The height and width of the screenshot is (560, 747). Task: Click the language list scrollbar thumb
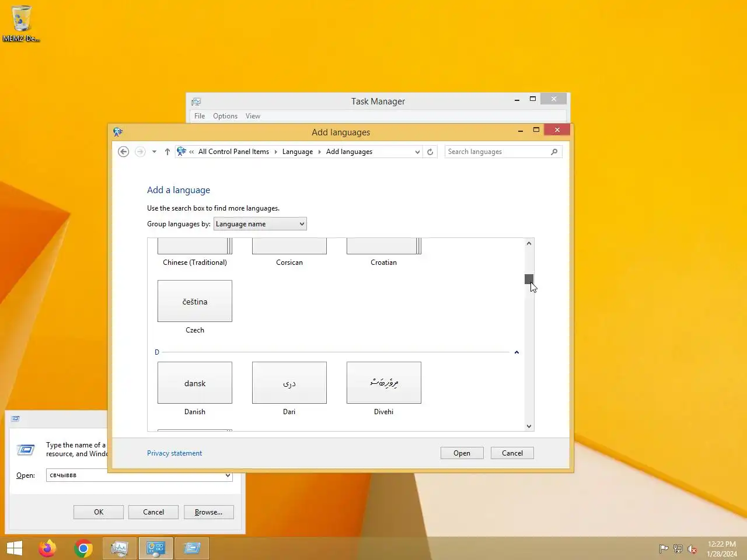pyautogui.click(x=529, y=279)
